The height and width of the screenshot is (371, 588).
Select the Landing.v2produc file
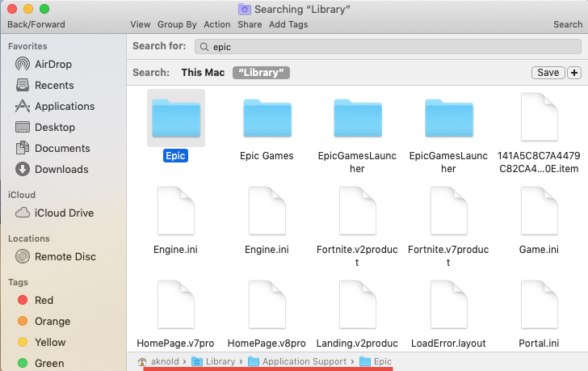[x=358, y=305]
